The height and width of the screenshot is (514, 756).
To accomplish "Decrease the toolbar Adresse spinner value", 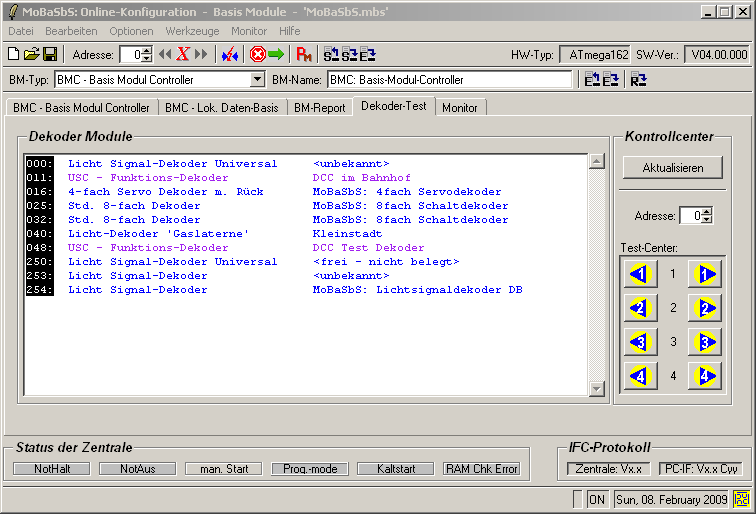I will (x=147, y=59).
